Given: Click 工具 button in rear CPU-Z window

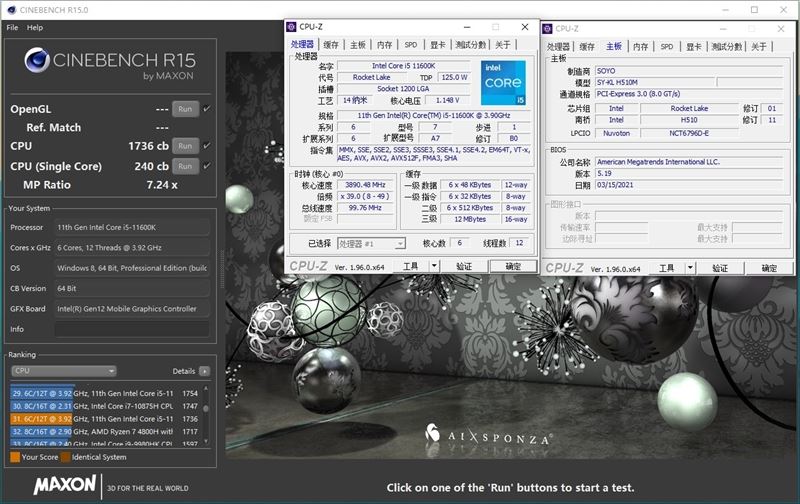Looking at the screenshot, I should 667,268.
